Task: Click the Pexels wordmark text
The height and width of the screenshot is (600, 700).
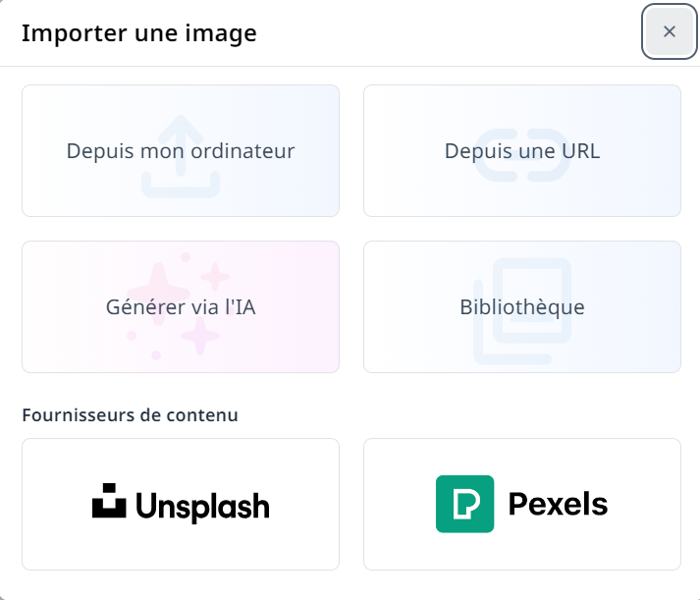Action: tap(558, 505)
